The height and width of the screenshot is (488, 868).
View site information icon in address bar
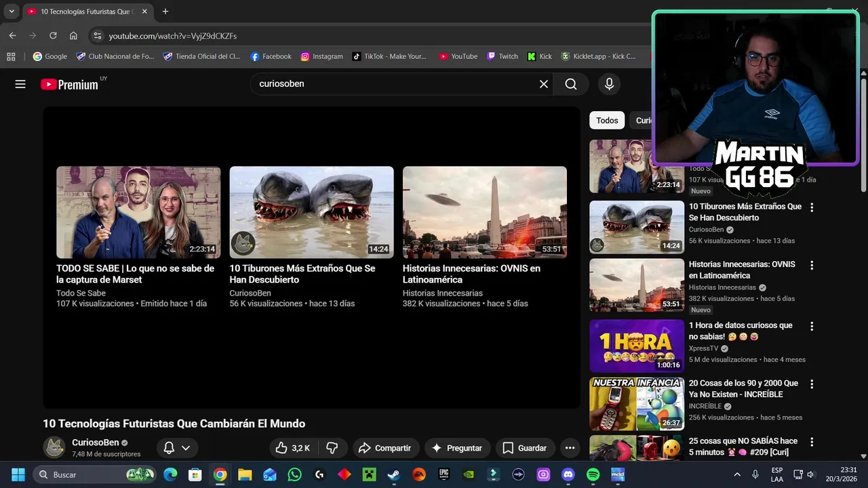[x=98, y=35]
